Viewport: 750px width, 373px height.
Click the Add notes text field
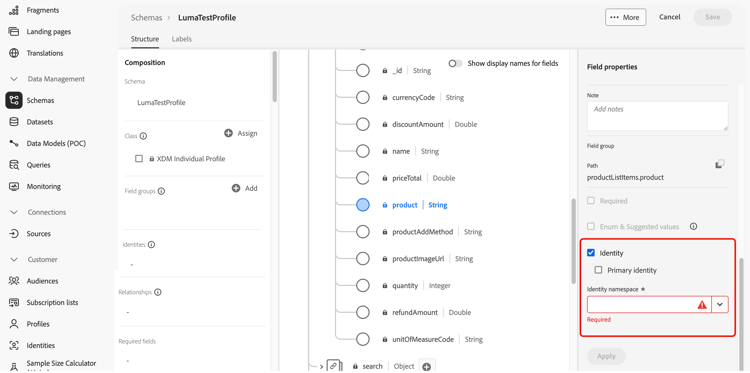click(658, 116)
